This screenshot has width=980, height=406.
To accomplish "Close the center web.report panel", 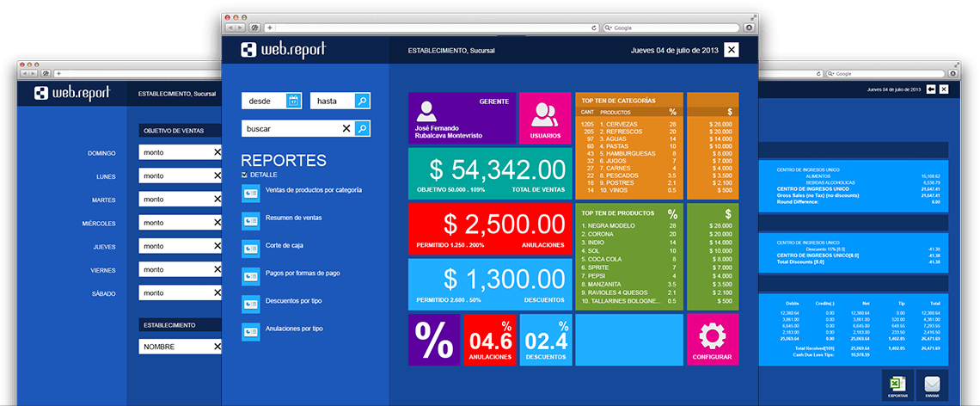I will coord(731,50).
